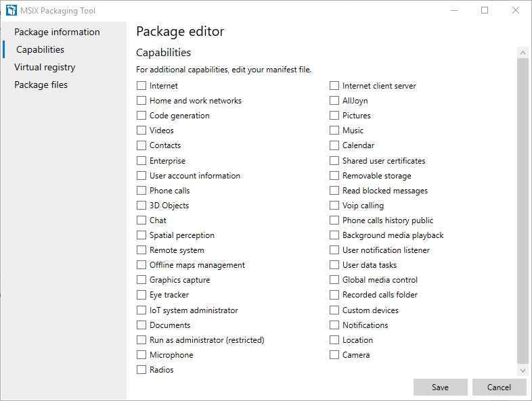Enable AllJoyn capability
Viewport: 532px width, 401px height.
(x=334, y=100)
